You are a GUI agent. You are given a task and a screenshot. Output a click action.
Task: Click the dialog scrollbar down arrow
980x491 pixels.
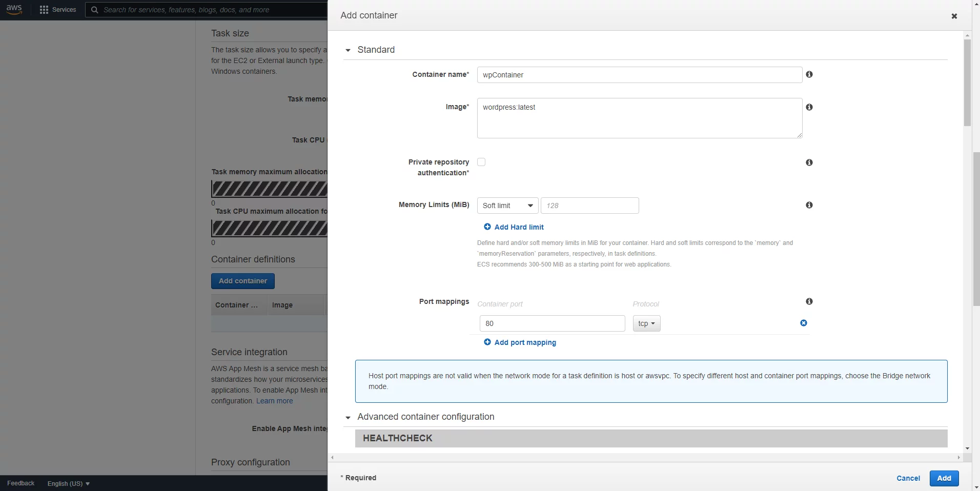tap(967, 448)
